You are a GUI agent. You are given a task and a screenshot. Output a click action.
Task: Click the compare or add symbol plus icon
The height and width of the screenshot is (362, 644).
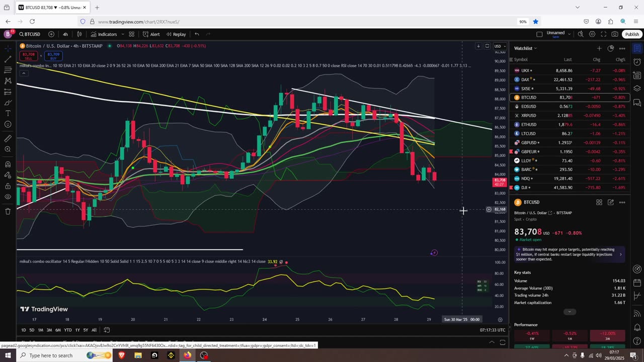pos(51,34)
